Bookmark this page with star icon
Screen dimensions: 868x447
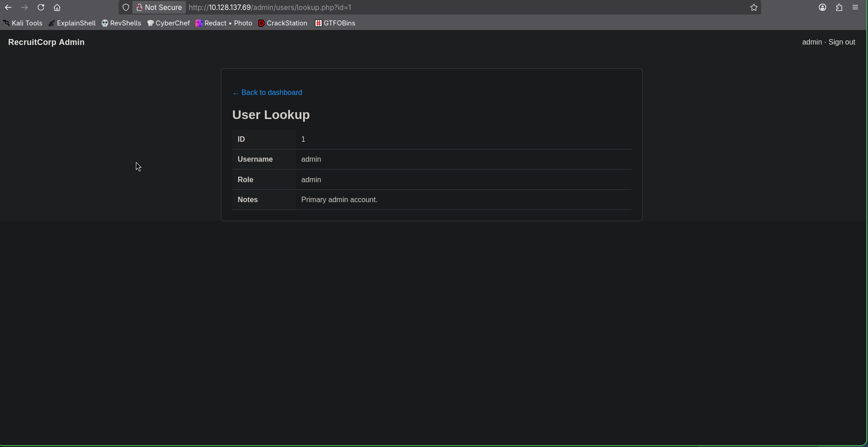click(x=754, y=7)
